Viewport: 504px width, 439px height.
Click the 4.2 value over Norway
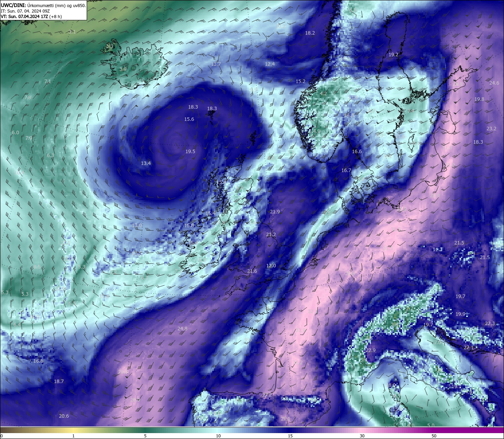pyautogui.click(x=323, y=94)
